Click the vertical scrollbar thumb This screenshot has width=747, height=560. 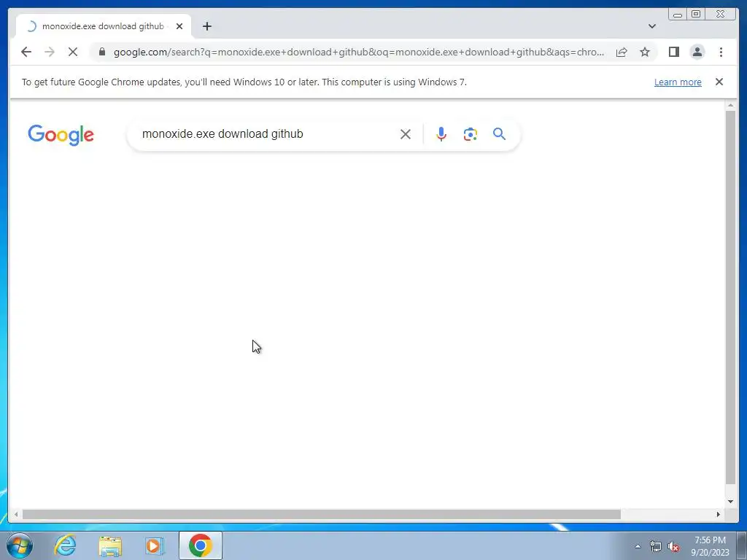point(731,297)
